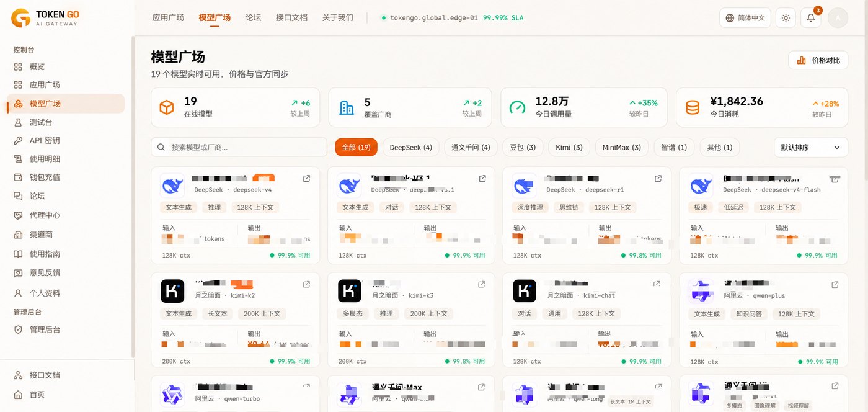Click the 通用 tag on kimi-chat

555,313
